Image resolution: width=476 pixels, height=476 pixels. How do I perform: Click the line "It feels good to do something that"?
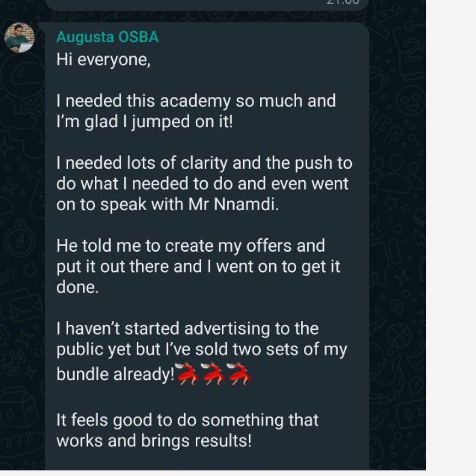187,420
